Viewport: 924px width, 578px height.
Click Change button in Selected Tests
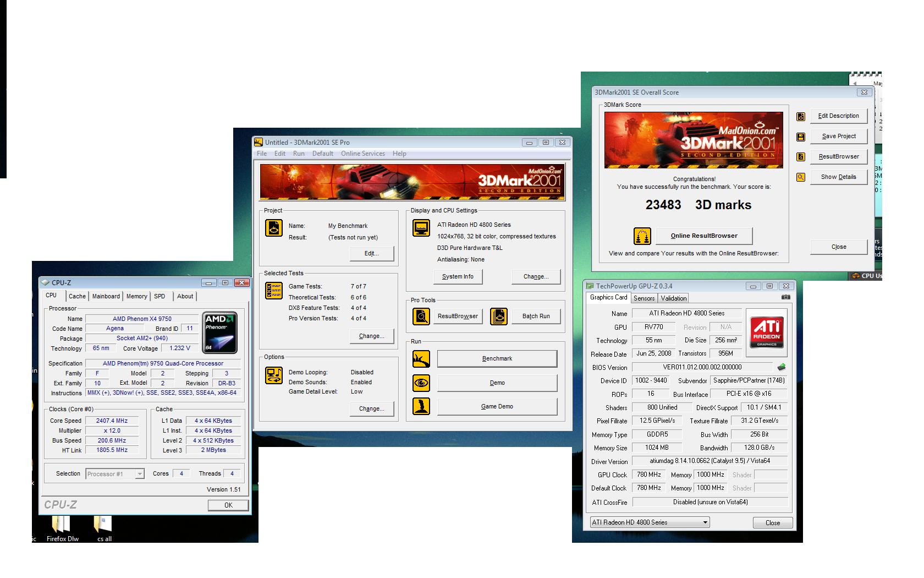click(372, 336)
